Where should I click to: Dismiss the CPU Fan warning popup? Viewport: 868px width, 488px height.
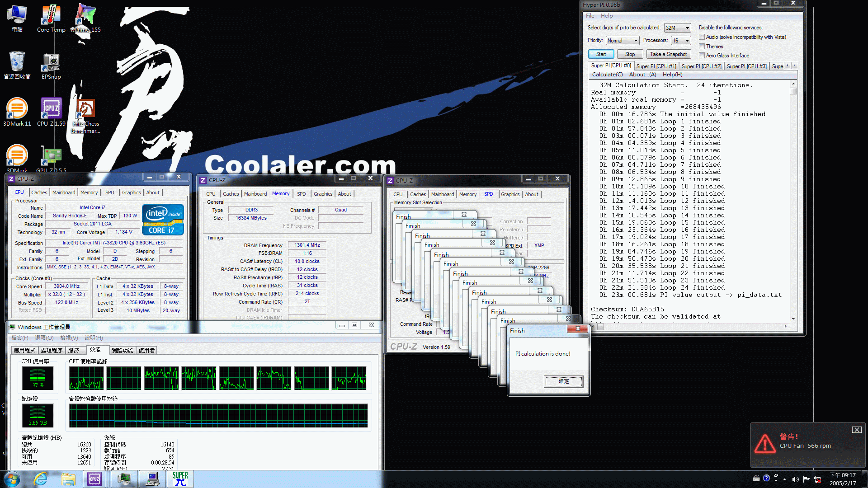[857, 430]
